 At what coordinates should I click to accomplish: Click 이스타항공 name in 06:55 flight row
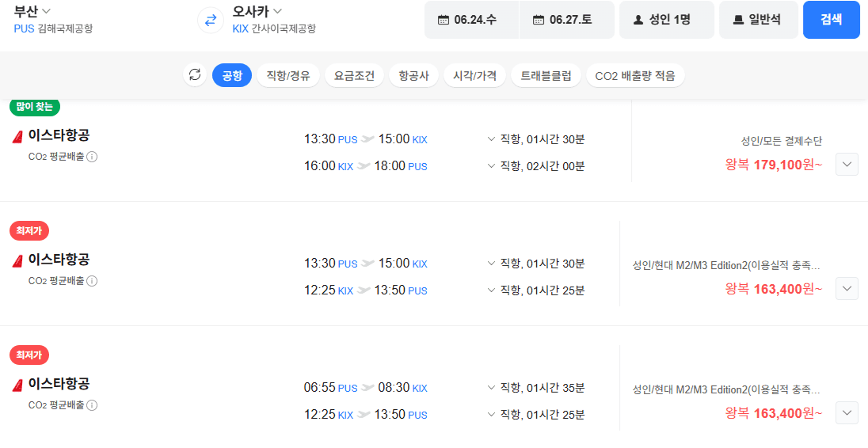click(59, 383)
